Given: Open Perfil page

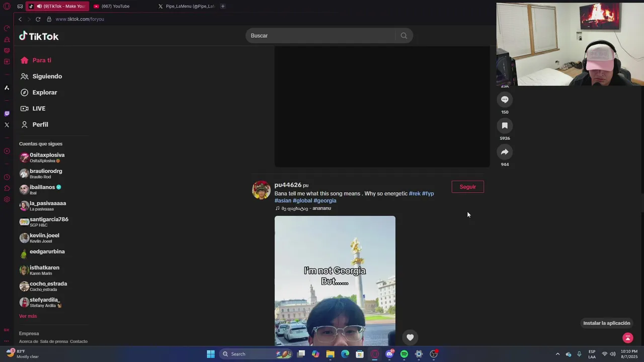Looking at the screenshot, I should [35, 125].
